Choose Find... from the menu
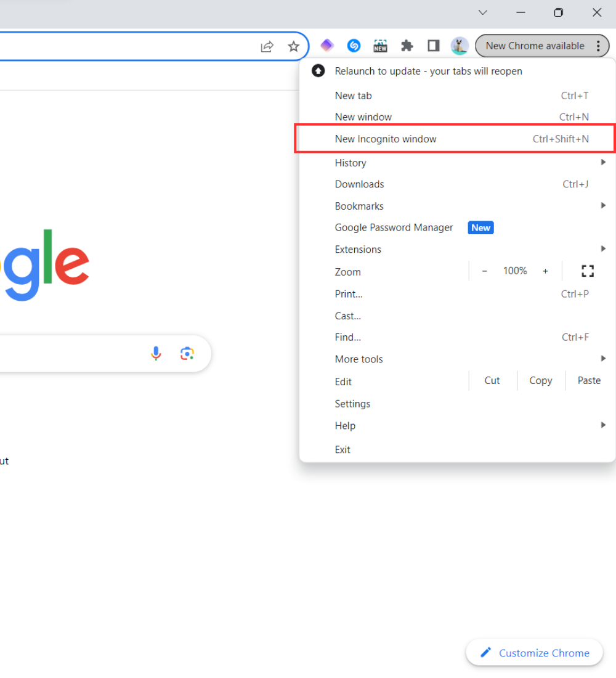The image size is (616, 678). [457, 337]
